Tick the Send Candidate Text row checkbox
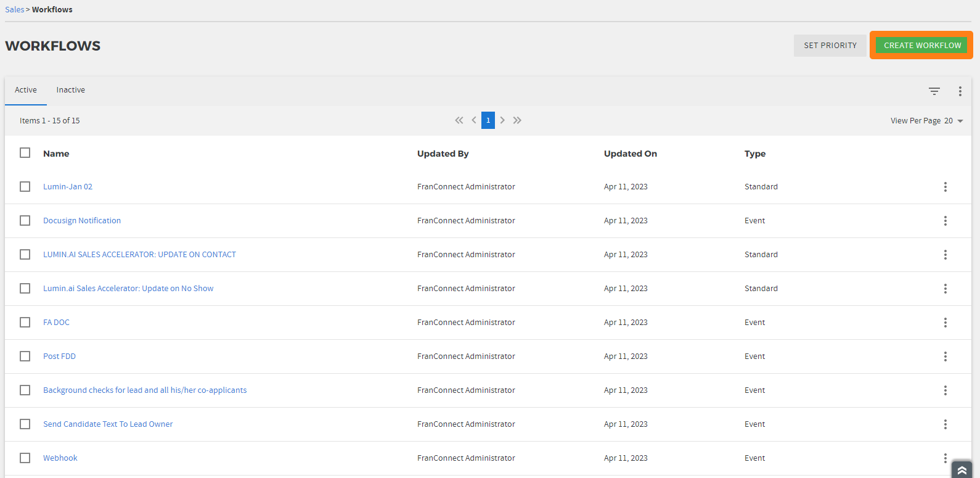 click(25, 424)
